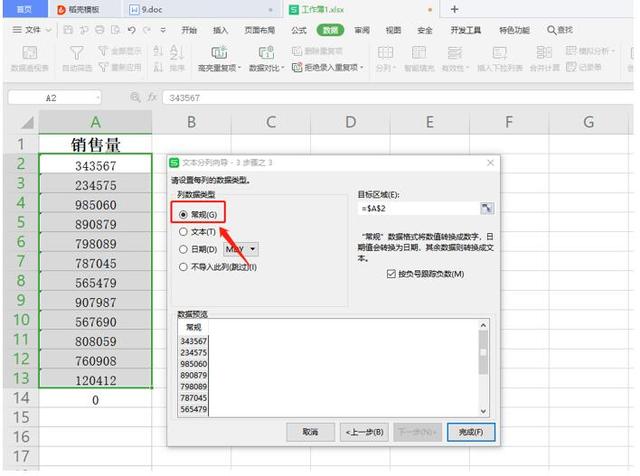The image size is (640, 476).
Task: Select the 数据 ribbon tab
Action: (x=330, y=30)
